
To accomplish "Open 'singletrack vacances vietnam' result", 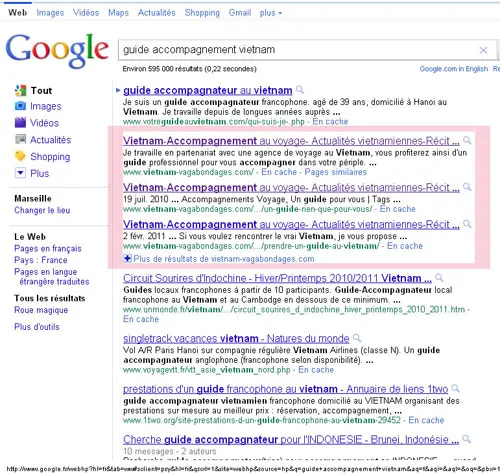I will point(236,338).
